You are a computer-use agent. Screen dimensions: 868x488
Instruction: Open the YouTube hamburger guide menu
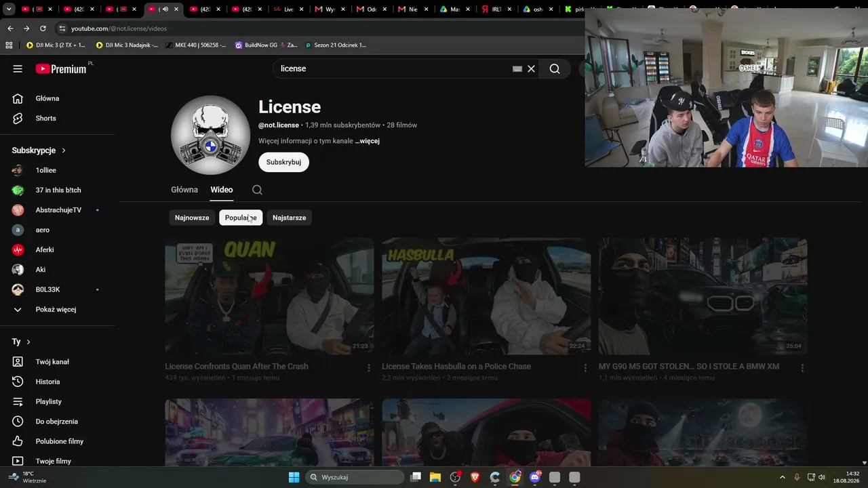[x=18, y=68]
